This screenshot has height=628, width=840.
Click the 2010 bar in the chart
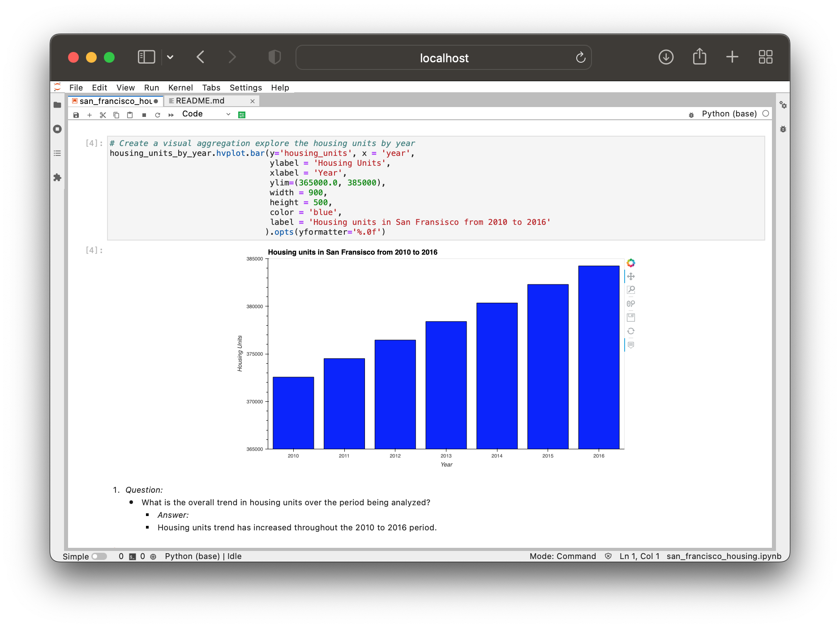293,413
